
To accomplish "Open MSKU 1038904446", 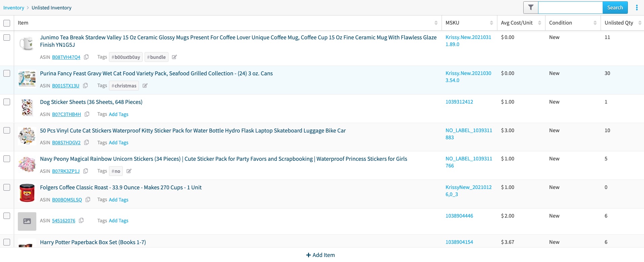I will tap(459, 216).
